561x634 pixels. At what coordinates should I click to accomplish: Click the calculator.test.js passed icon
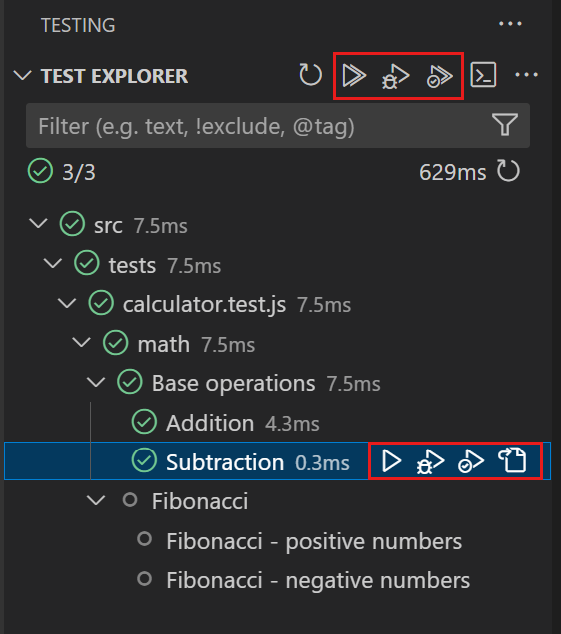pos(101,303)
